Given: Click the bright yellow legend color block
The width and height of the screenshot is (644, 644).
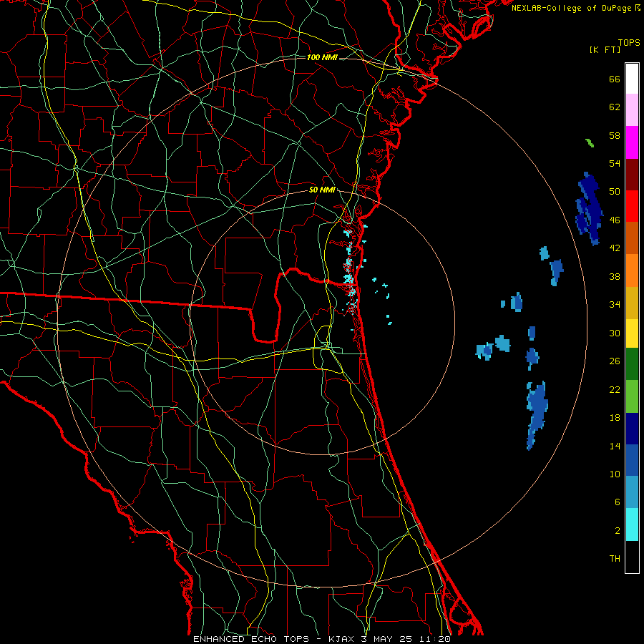Looking at the screenshot, I should [632, 333].
